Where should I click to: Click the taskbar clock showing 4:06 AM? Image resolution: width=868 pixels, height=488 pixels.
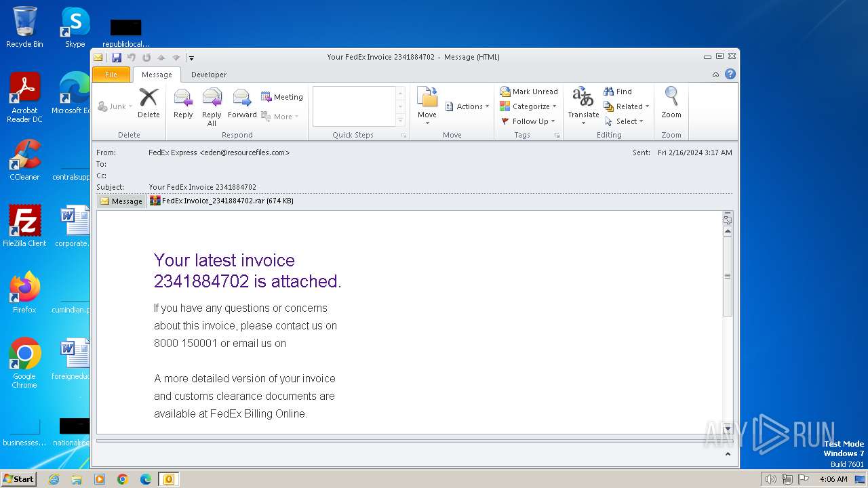833,479
